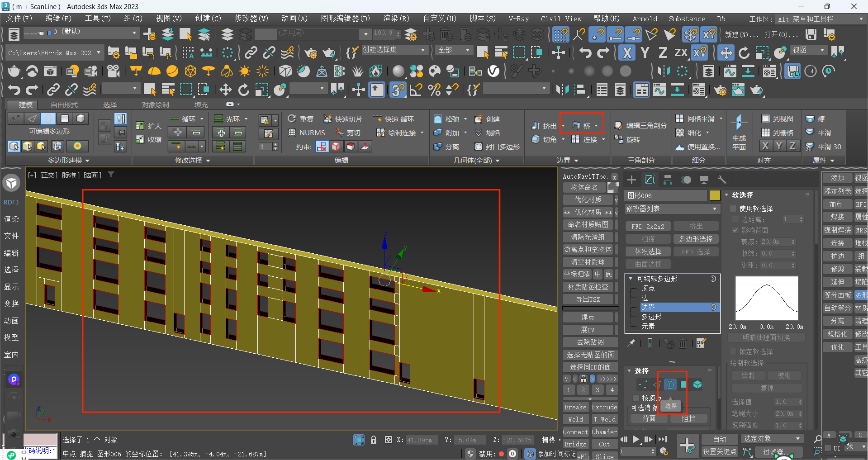Click the Remove modifier trash icon

(x=683, y=344)
